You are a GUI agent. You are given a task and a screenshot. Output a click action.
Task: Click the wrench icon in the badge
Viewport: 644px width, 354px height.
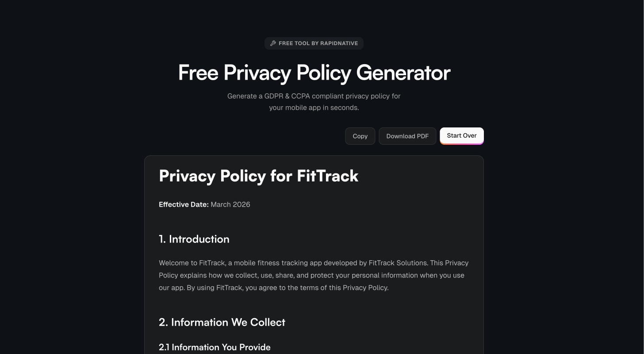point(273,43)
